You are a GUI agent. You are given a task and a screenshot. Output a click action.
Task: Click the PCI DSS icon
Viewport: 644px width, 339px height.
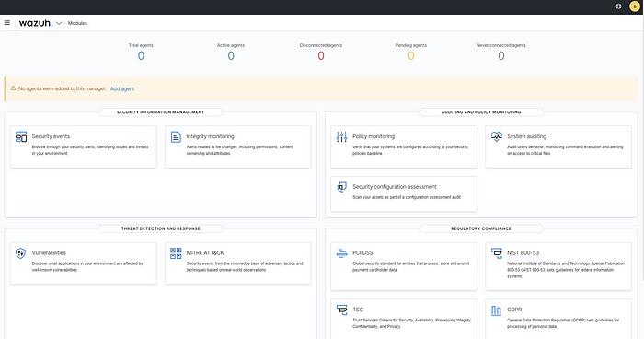(341, 253)
